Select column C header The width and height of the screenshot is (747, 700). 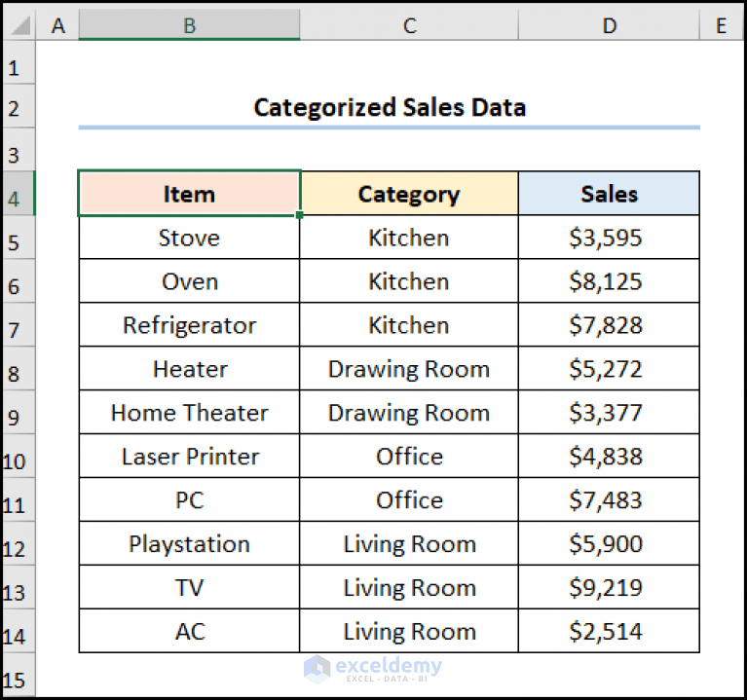[x=409, y=25]
